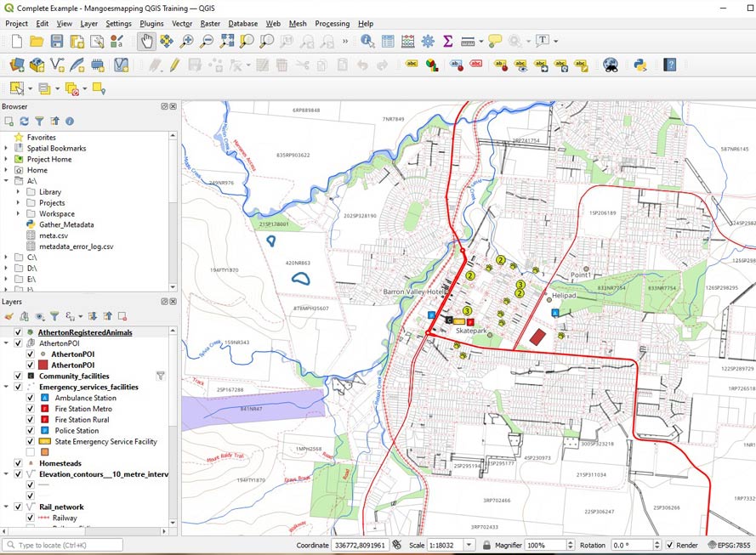Close the Layers panel
The image size is (756, 555).
click(173, 302)
